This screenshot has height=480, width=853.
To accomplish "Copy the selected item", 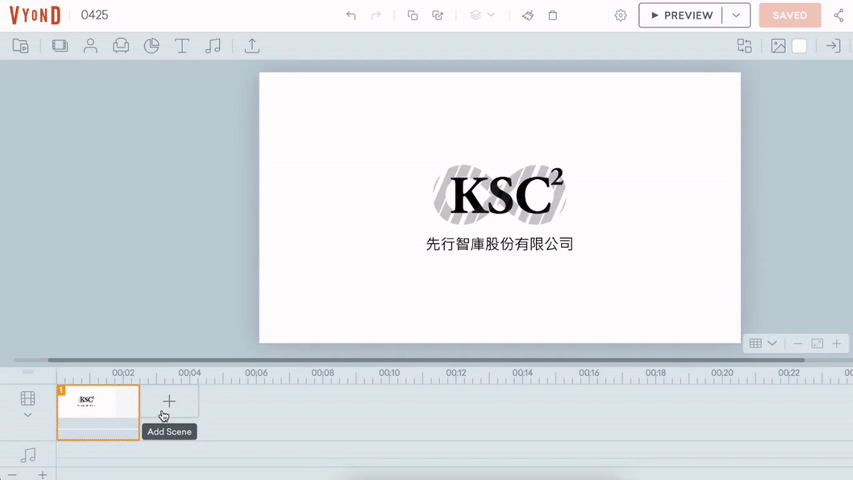I will click(412, 15).
